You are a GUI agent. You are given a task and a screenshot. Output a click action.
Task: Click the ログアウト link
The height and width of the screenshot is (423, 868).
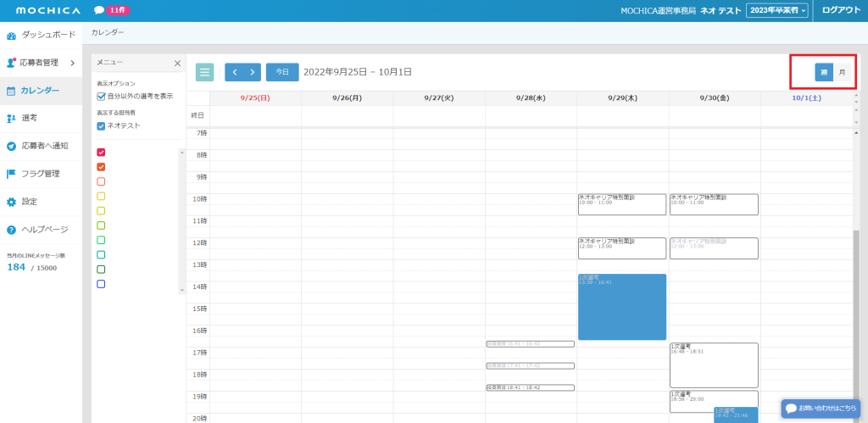[x=841, y=10]
